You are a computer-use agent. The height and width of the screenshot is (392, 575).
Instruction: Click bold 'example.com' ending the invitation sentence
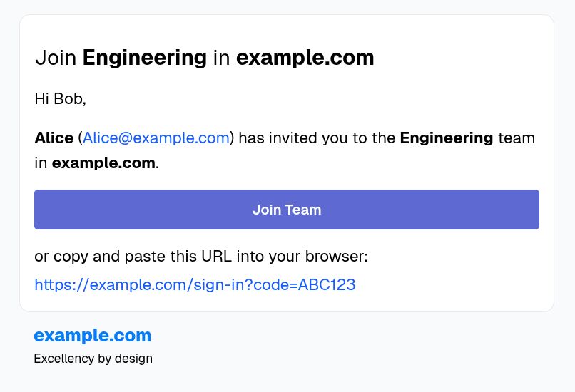103,163
